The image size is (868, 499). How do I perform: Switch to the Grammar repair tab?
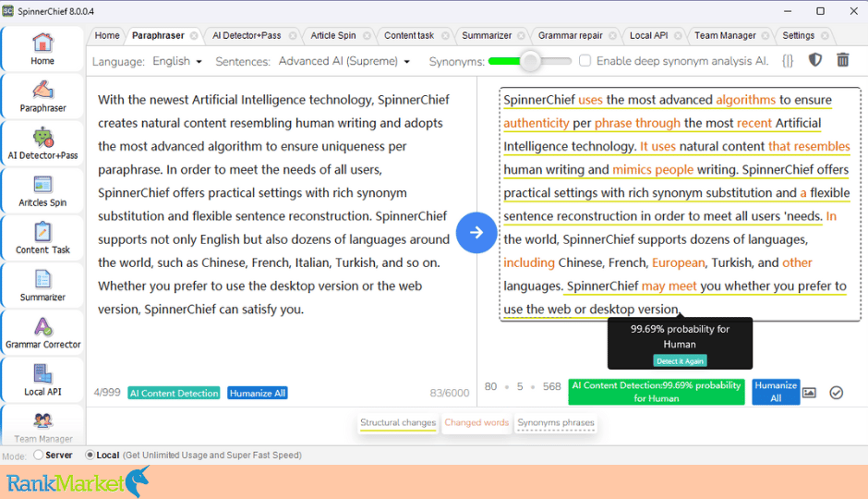coord(570,35)
